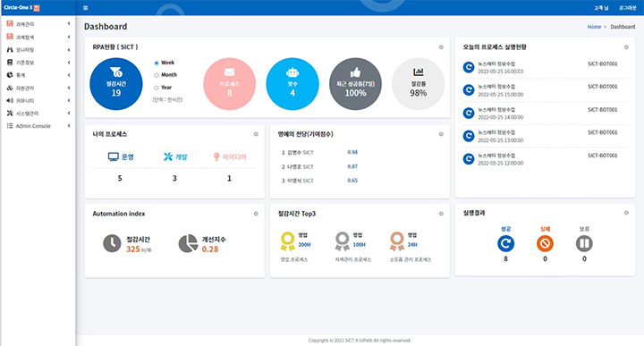Select the Week radio button

(157, 63)
